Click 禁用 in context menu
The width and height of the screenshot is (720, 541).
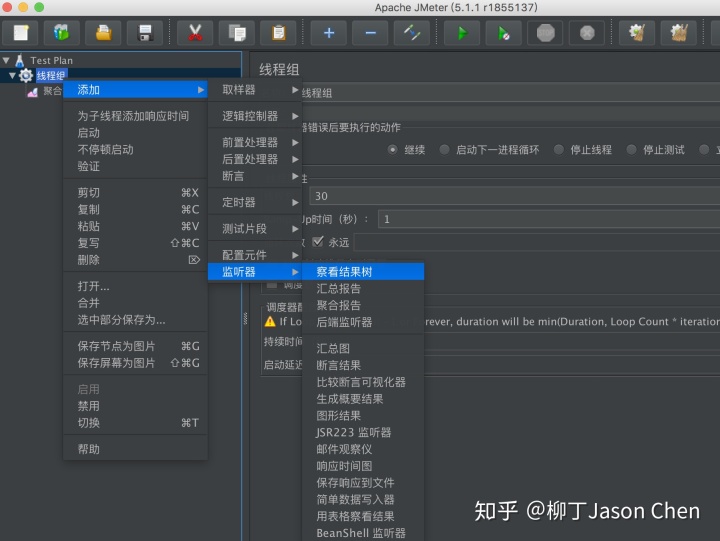coord(135,406)
